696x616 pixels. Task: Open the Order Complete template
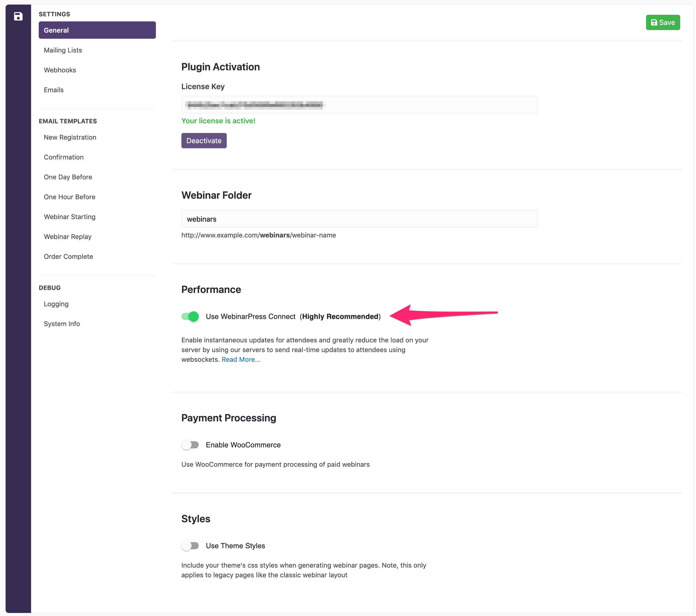(x=69, y=256)
